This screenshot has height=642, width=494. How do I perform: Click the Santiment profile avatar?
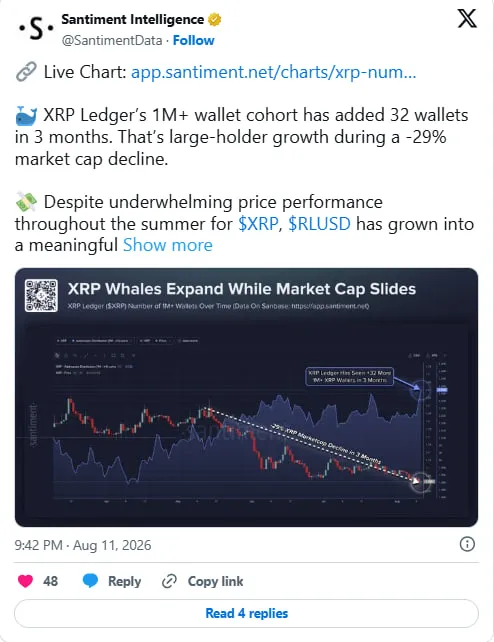pyautogui.click(x=36, y=29)
